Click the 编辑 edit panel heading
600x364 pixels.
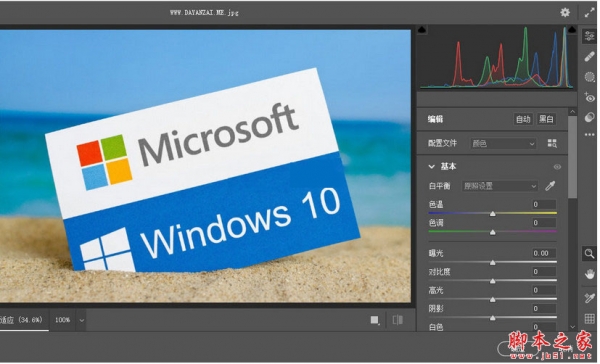point(435,119)
